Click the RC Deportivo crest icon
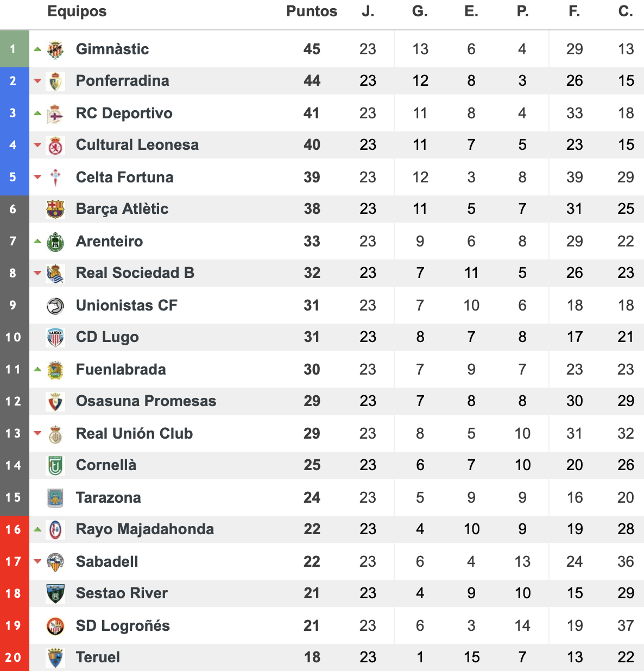 (x=55, y=113)
